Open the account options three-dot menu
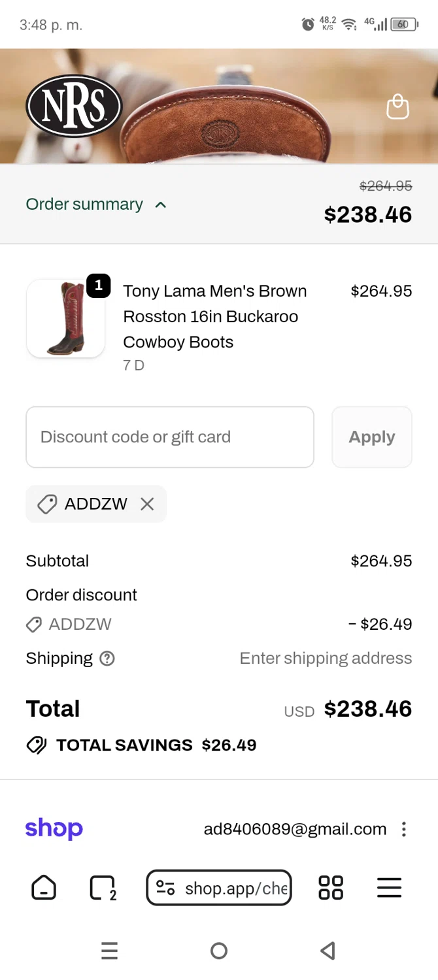 (404, 829)
